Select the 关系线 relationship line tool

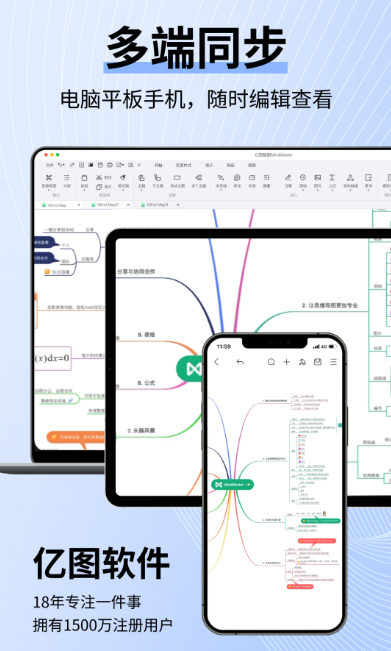point(221,177)
